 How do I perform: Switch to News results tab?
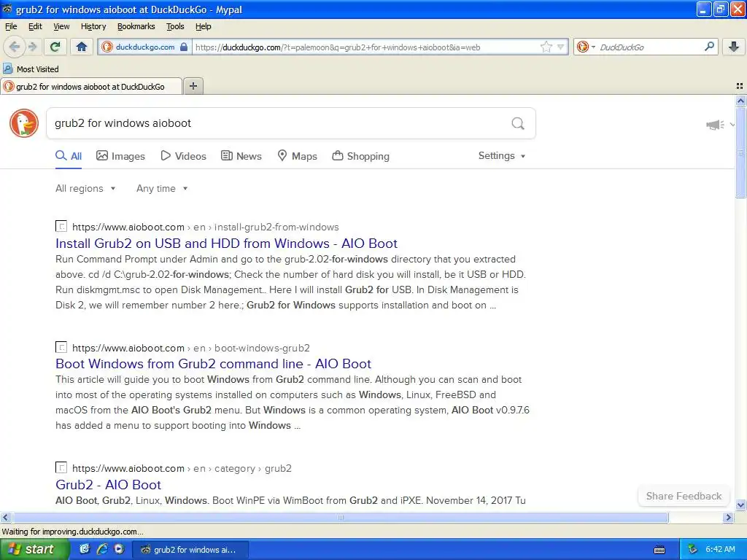pos(241,156)
